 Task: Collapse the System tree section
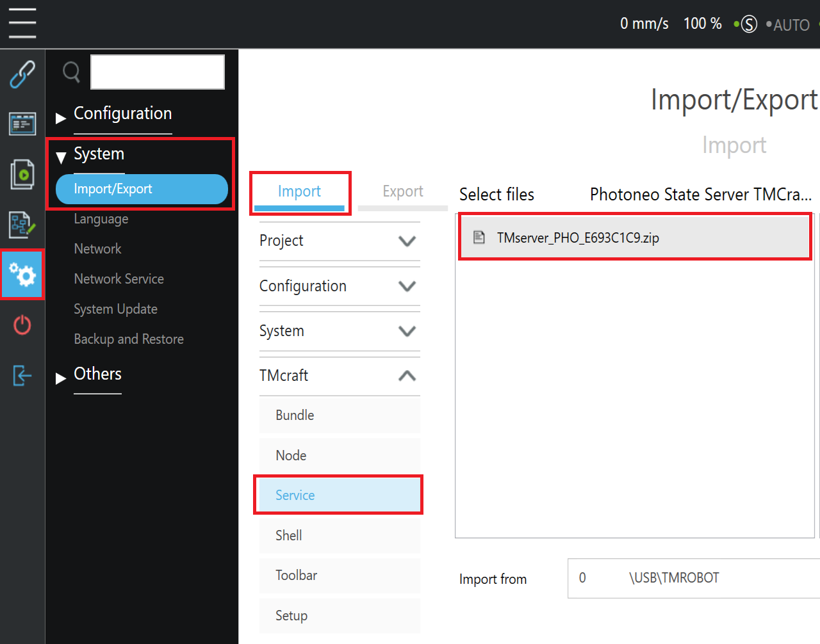(x=90, y=154)
